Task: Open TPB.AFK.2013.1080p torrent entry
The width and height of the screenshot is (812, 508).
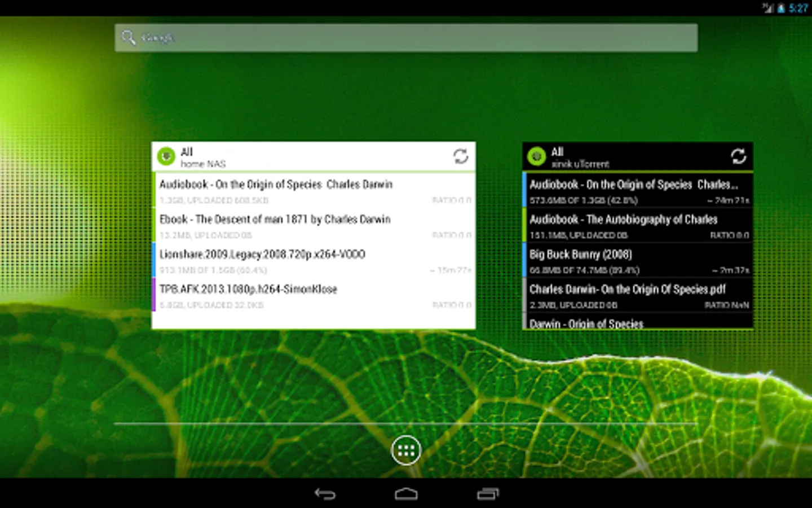Action: [314, 296]
